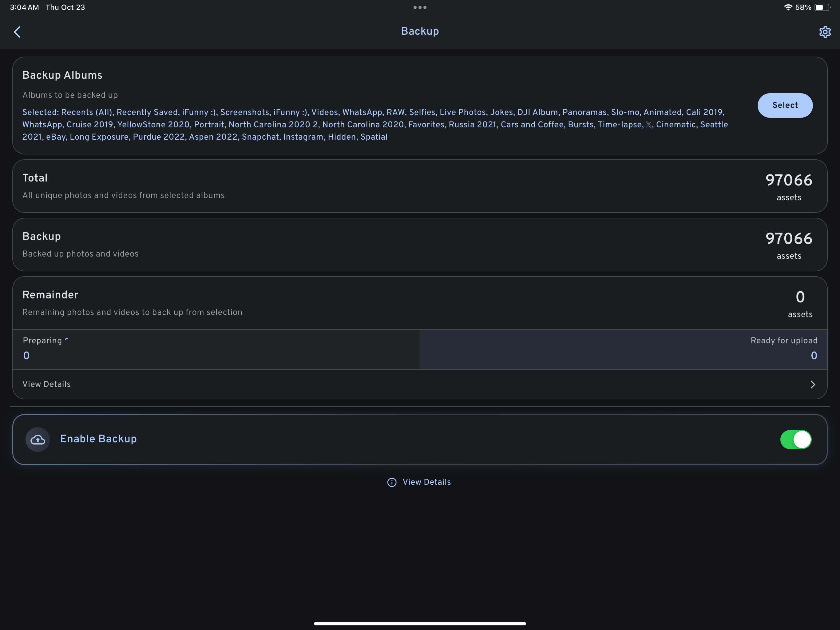Tap the bottom View Details link
The width and height of the screenshot is (840, 630).
(x=426, y=482)
